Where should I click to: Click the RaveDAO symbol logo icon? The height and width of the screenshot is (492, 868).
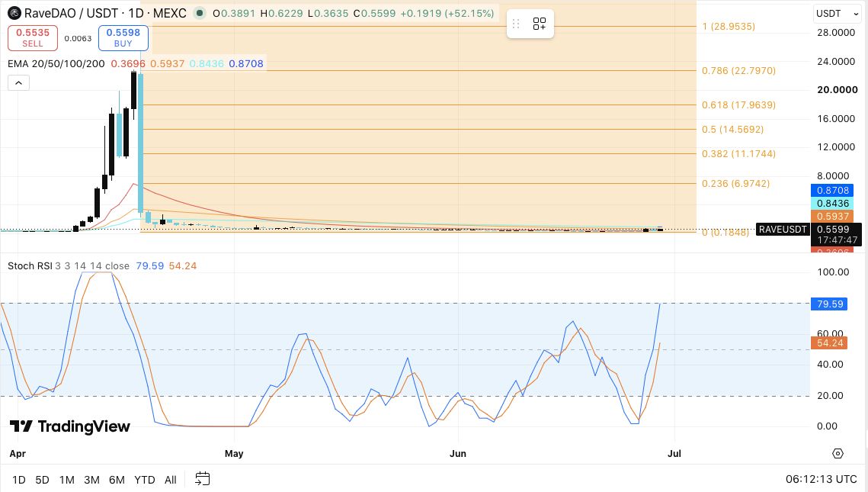pyautogui.click(x=14, y=13)
